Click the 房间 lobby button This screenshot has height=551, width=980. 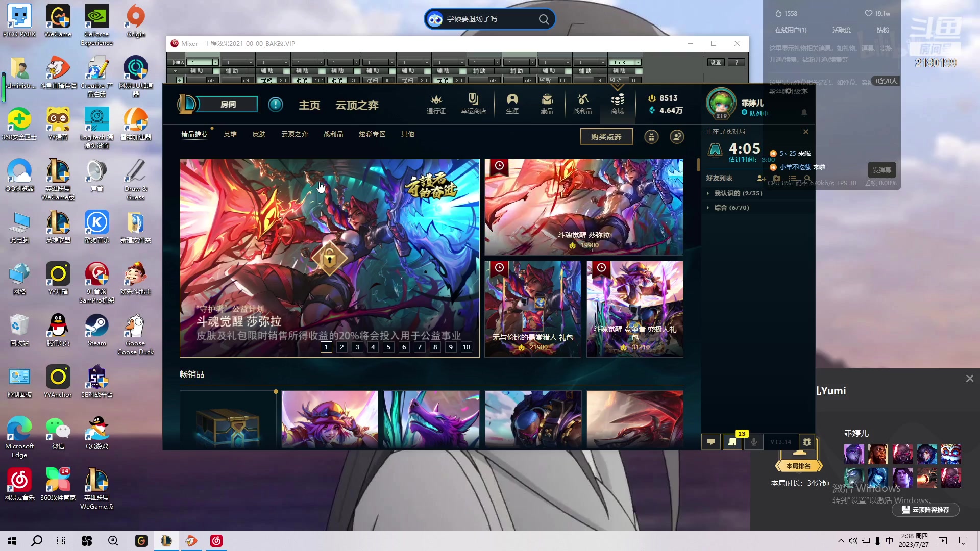point(228,104)
